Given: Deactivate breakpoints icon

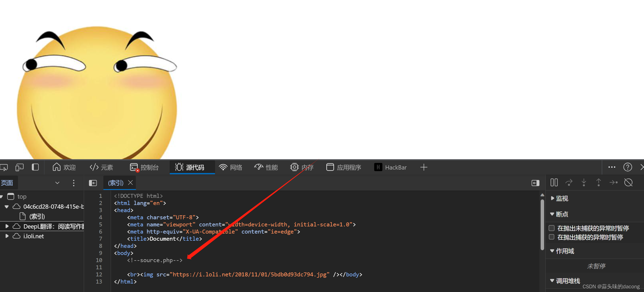Looking at the screenshot, I should coord(628,182).
